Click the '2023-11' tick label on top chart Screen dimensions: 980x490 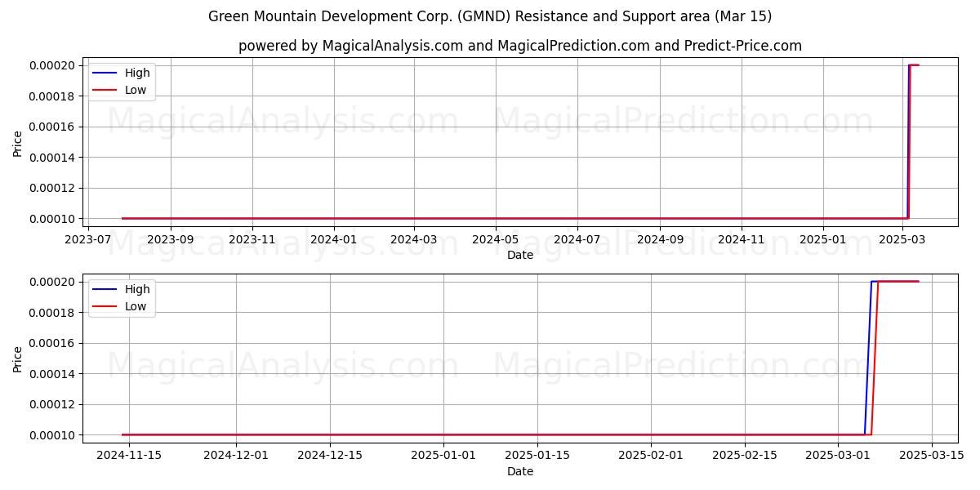[x=252, y=241]
